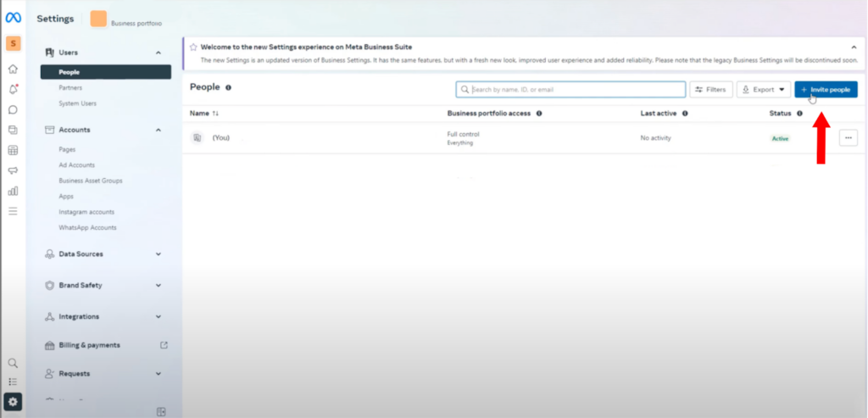Open the Export dropdown
Viewport: 868px width, 418px height.
click(x=764, y=90)
